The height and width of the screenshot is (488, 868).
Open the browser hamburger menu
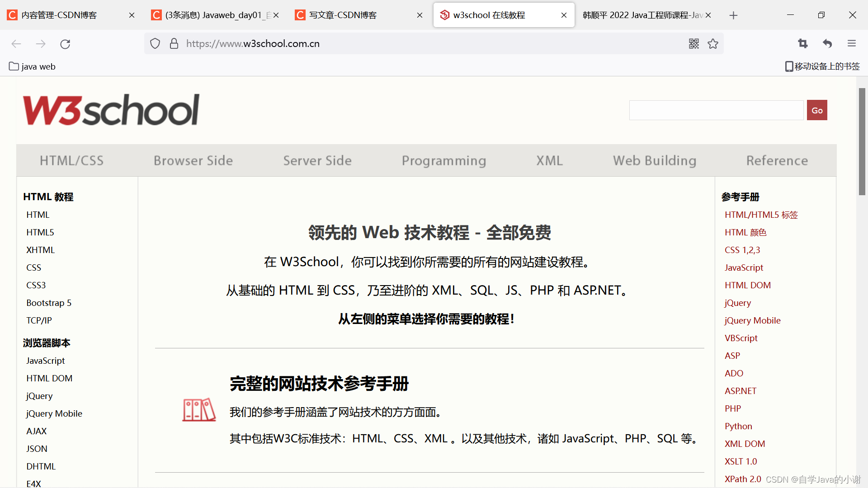pyautogui.click(x=852, y=43)
